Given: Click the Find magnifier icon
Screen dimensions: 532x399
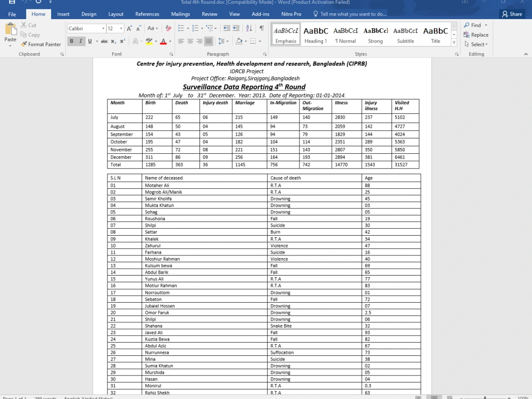Looking at the screenshot, I should (467, 25).
